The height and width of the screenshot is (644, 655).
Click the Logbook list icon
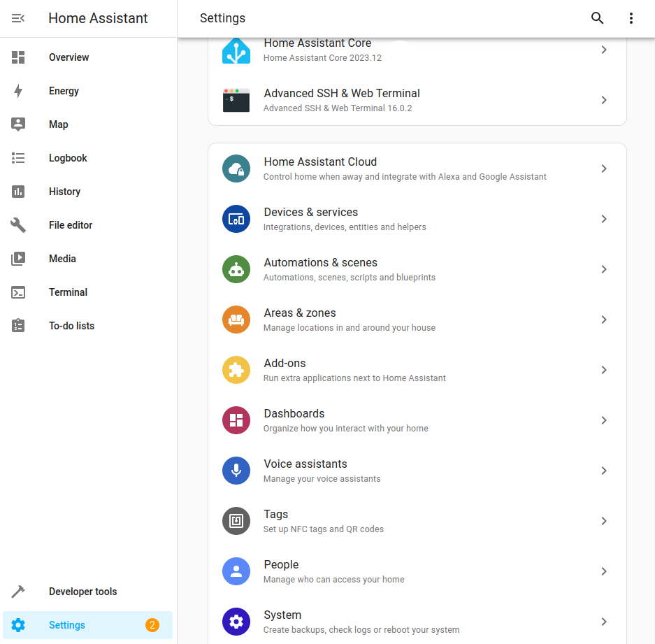click(x=18, y=158)
